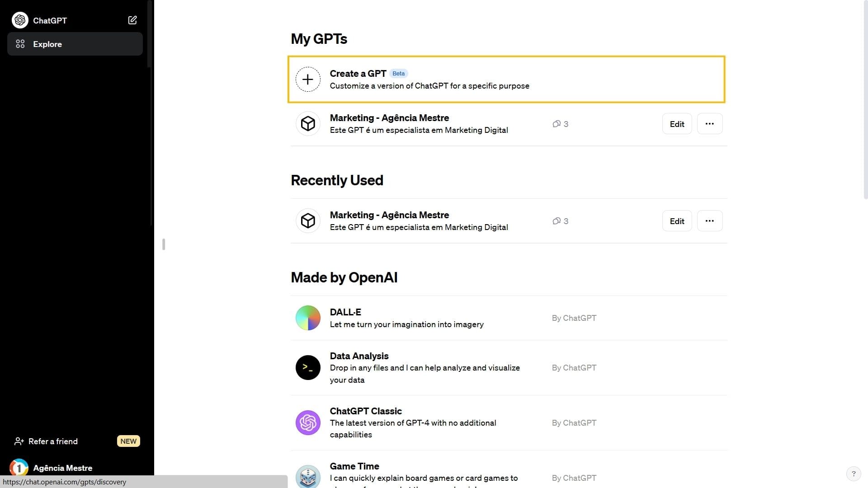This screenshot has height=488, width=868.
Task: Click the ChatGPT Classic purple icon
Action: [x=308, y=423]
